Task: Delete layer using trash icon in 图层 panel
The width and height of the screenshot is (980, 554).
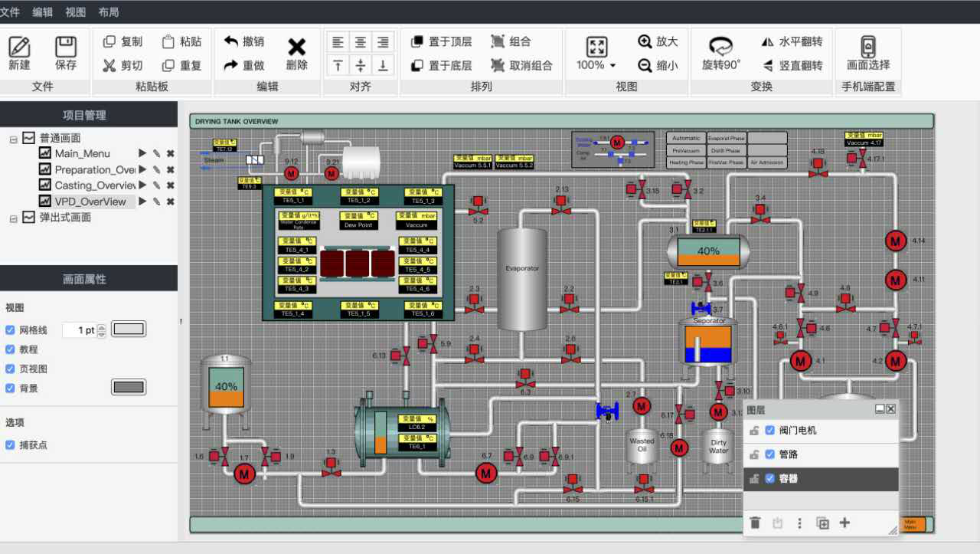Action: tap(755, 523)
